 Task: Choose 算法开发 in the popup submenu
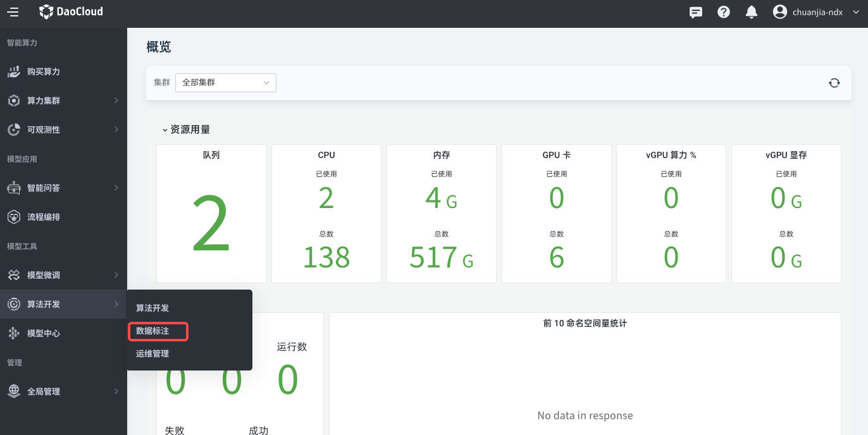click(152, 308)
